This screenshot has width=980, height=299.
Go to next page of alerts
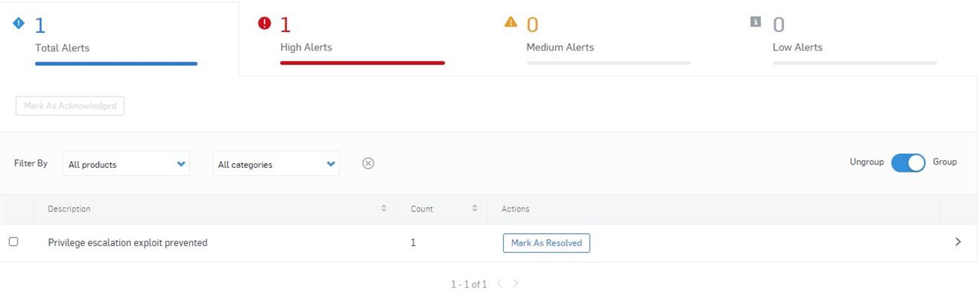[x=516, y=284]
